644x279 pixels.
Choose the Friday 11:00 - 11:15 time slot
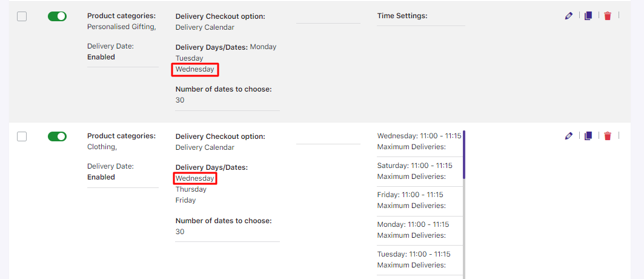410,195
